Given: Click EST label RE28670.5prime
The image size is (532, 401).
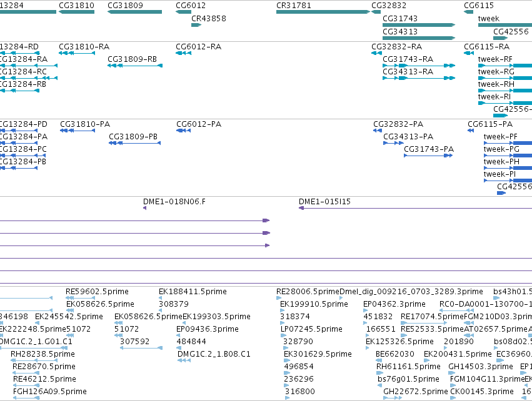Looking at the screenshot, I should click(44, 367).
